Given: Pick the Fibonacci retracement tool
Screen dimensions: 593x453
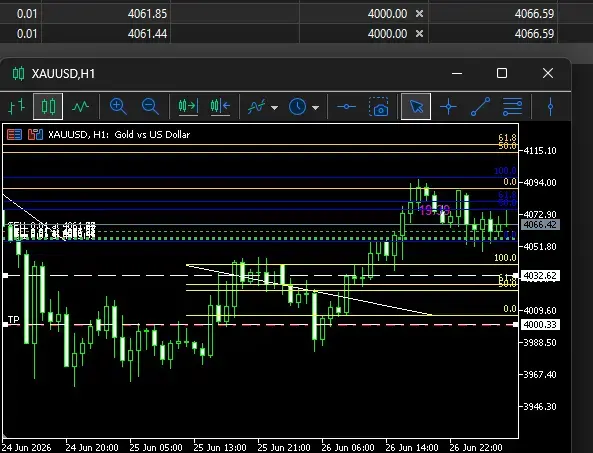Looking at the screenshot, I should pos(512,107).
